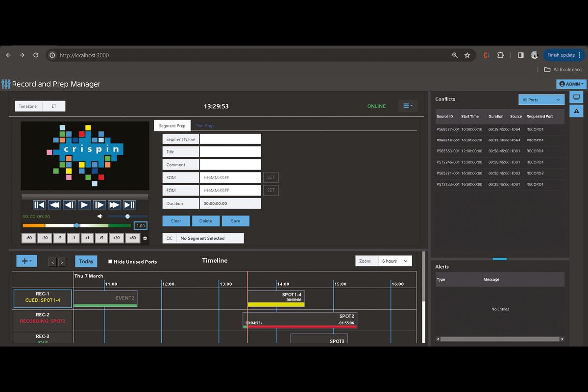This screenshot has height=392, width=588.
Task: Click the fast forward transport button
Action: tap(114, 205)
